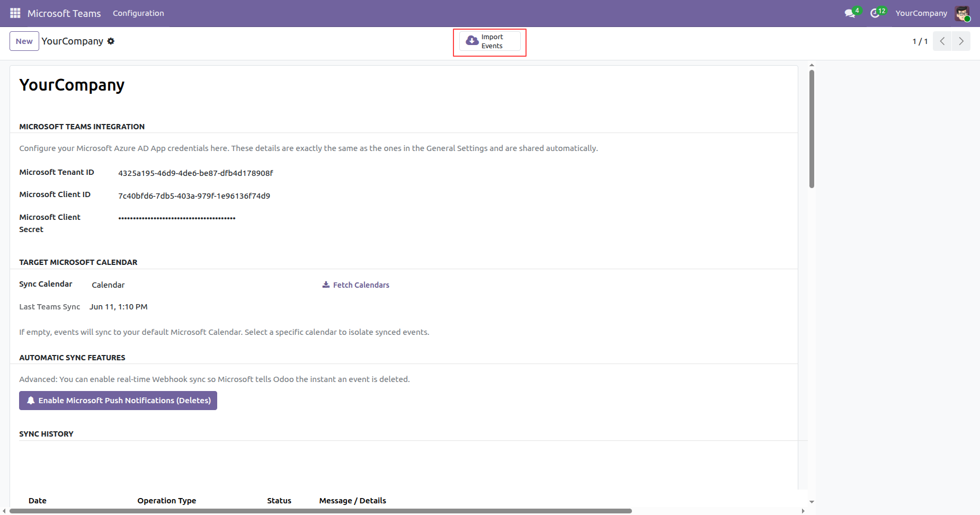Click the horizontal scrollbar thumb
Screen dimensions: 980x515
pos(321,511)
